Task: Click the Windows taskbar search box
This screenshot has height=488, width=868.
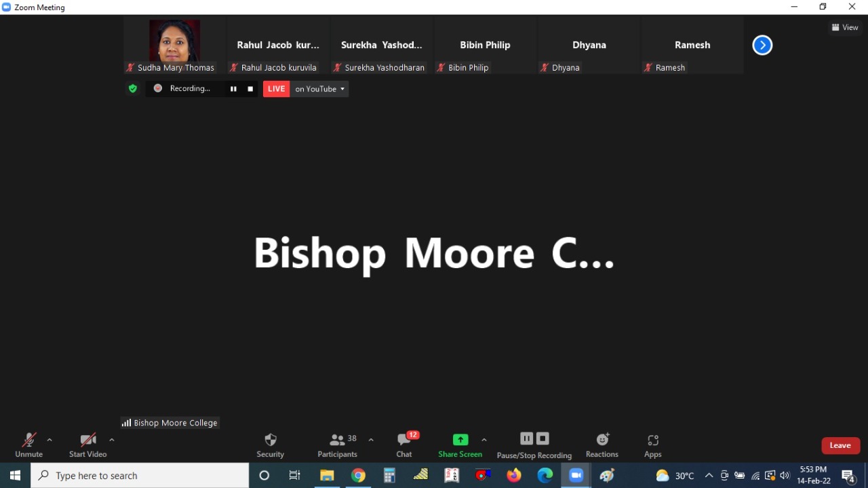Action: tap(140, 475)
